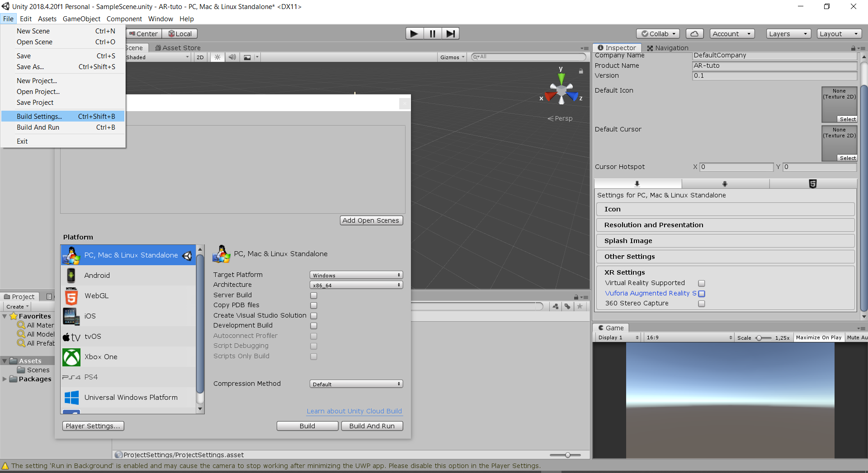Select the WebGL settings tab icon

(x=812, y=184)
